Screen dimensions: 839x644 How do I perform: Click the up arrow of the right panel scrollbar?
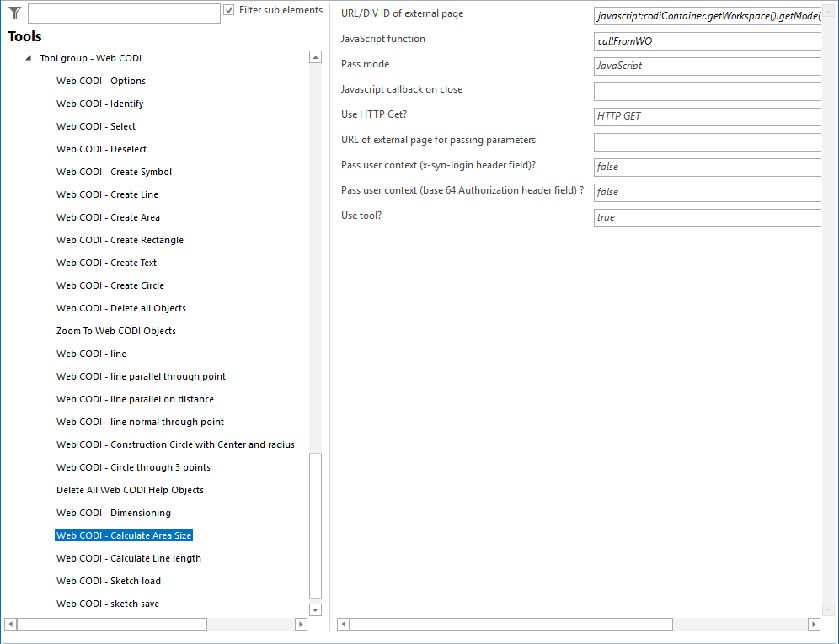click(827, 9)
